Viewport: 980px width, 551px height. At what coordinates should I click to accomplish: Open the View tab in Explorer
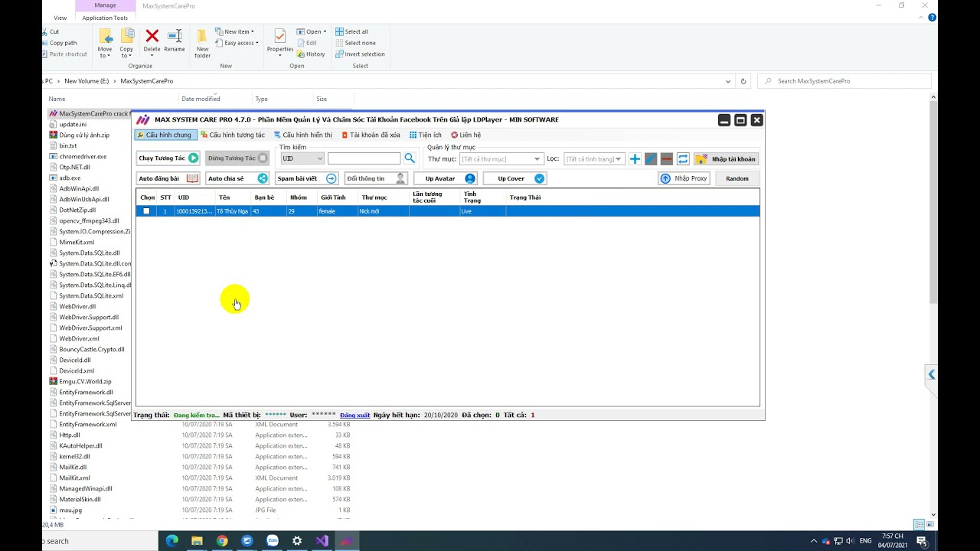[60, 18]
